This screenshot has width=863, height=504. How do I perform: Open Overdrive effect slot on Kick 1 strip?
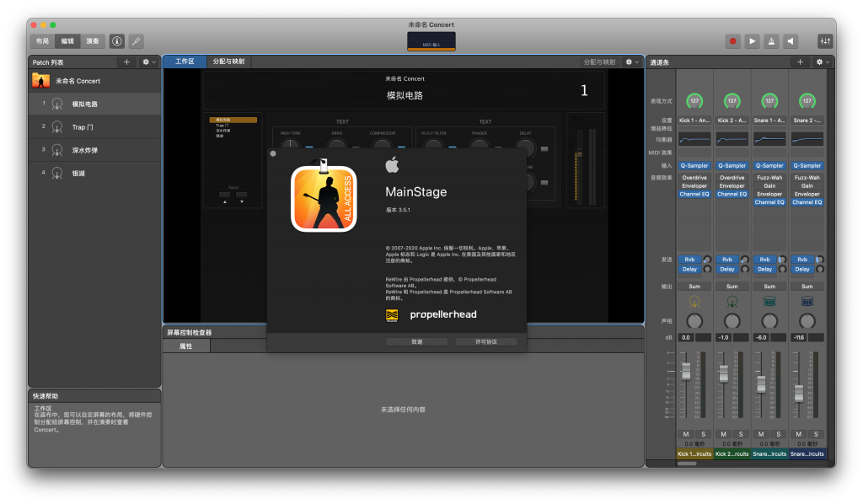(694, 178)
